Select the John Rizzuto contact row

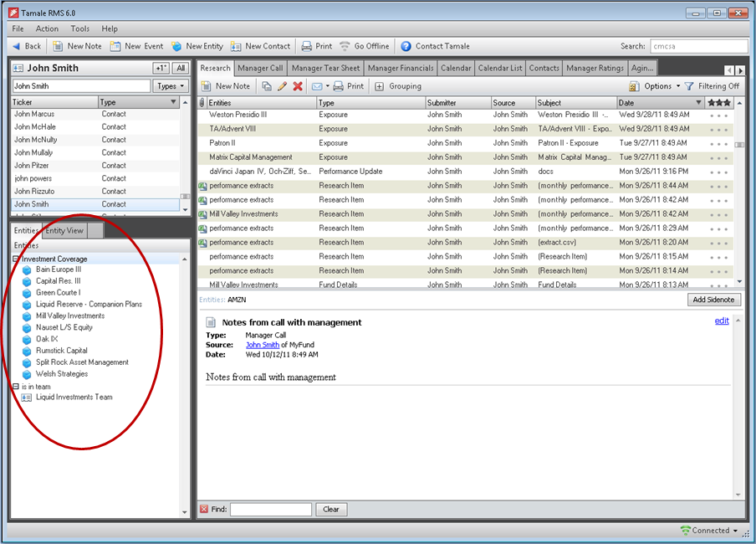(x=95, y=192)
